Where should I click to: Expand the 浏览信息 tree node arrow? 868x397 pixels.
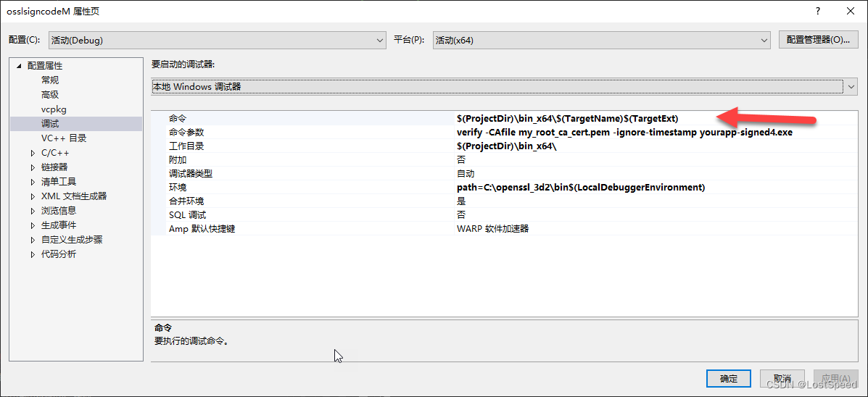point(33,211)
